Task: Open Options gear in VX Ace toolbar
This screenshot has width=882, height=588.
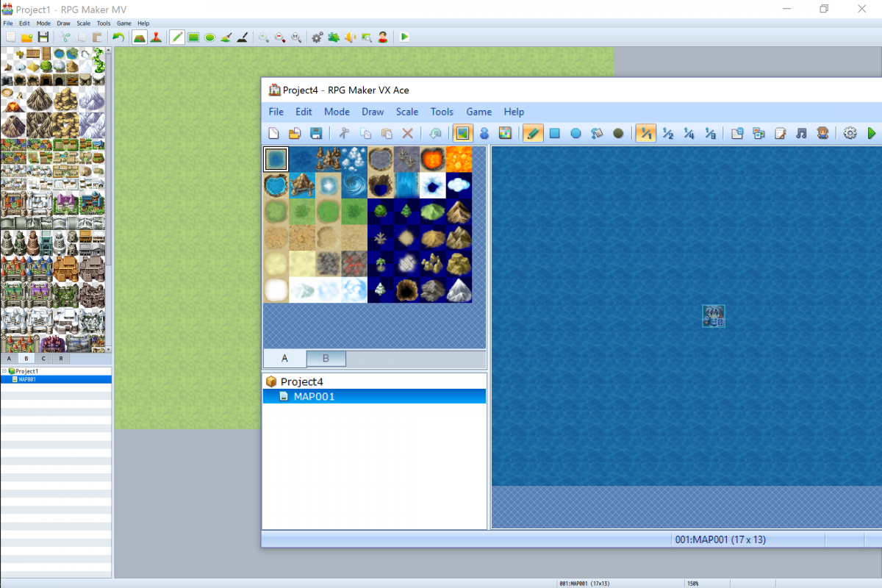Action: pyautogui.click(x=850, y=133)
